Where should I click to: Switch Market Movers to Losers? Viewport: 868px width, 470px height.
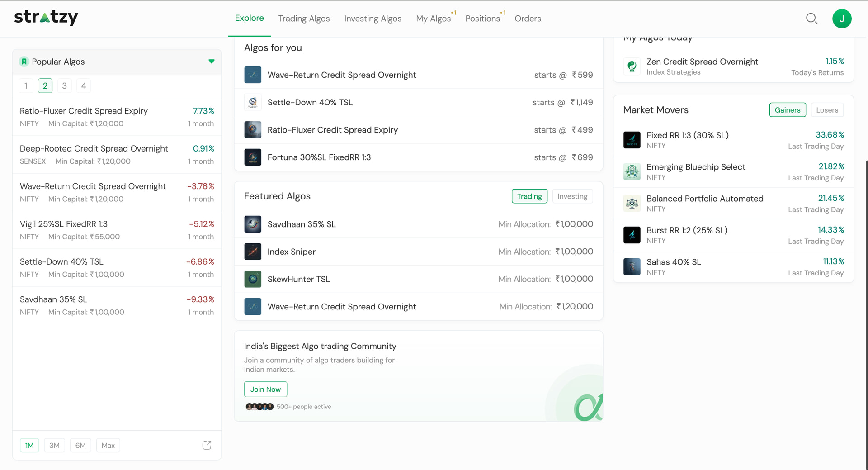[827, 110]
